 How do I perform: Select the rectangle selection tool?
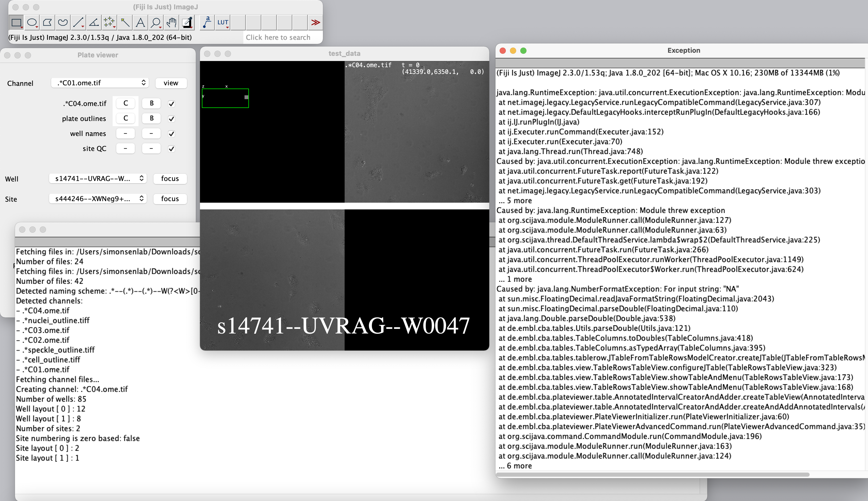[x=17, y=22]
